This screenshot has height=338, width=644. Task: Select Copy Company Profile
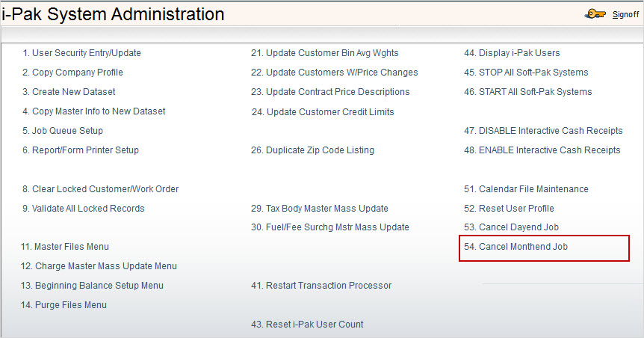point(72,73)
